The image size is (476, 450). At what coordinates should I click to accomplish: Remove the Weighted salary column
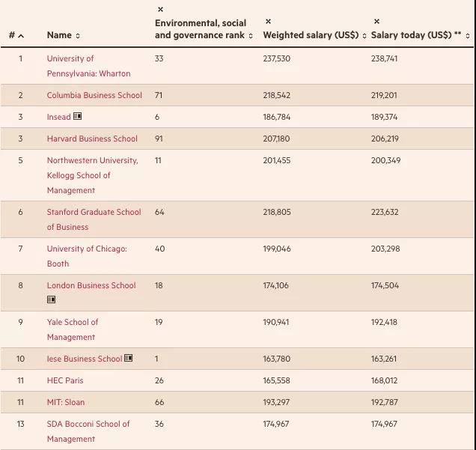[x=269, y=22]
